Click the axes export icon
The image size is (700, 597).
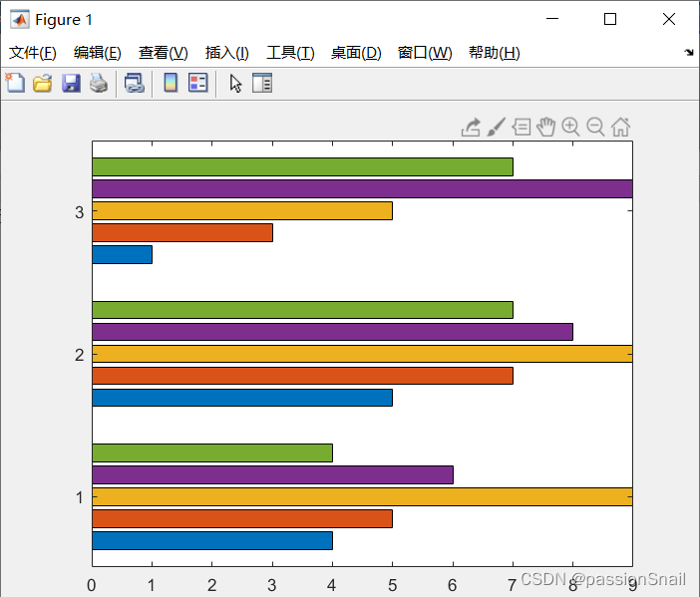[x=471, y=128]
